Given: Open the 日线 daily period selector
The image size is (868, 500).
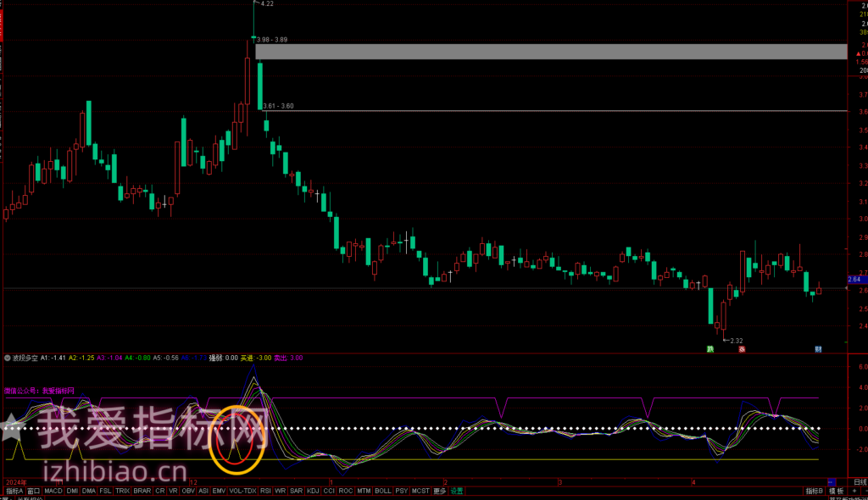Looking at the screenshot, I should tap(860, 482).
